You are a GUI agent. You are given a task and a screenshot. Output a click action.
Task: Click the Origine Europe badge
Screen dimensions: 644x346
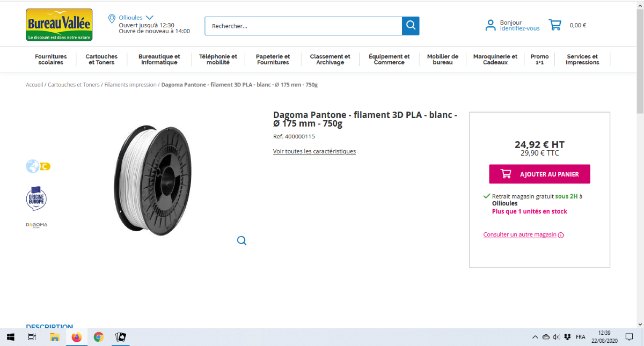(x=36, y=198)
